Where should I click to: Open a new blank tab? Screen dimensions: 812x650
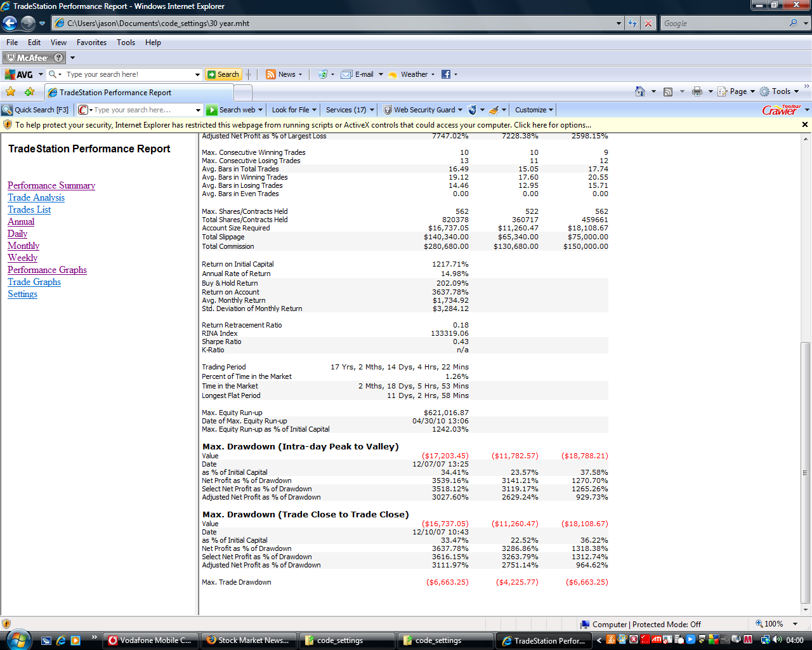(x=243, y=93)
